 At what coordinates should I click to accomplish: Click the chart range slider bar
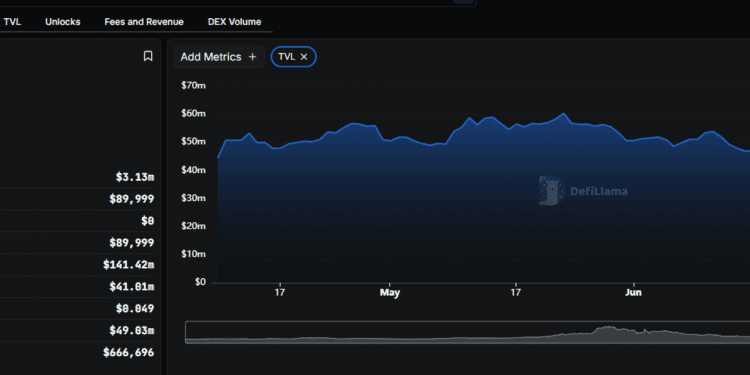[467, 332]
